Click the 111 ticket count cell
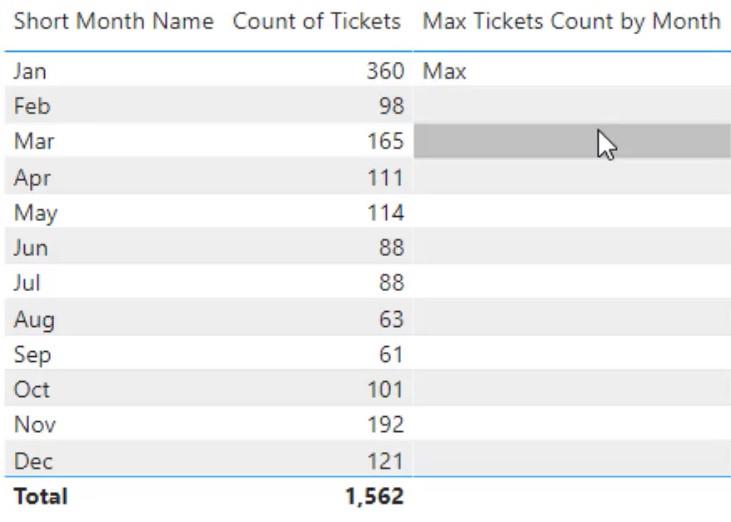This screenshot has height=522, width=731. (x=385, y=178)
